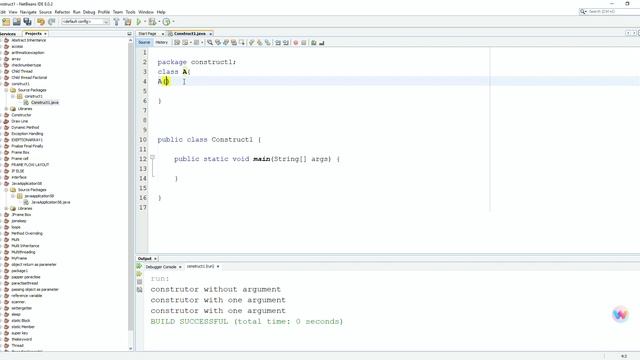Select the passing object as parameter project
Viewport: 640px width, 360px height.
[x=35, y=289]
